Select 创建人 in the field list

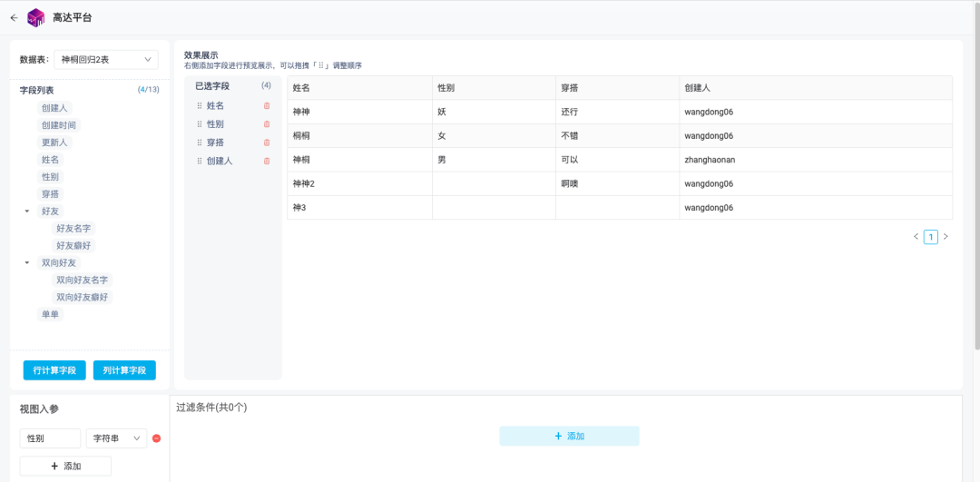pos(54,107)
